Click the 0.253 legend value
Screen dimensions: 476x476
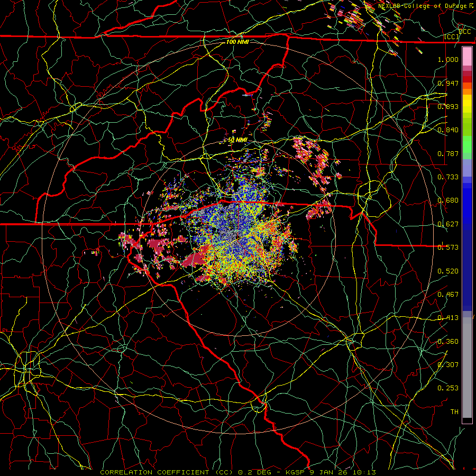click(x=448, y=388)
